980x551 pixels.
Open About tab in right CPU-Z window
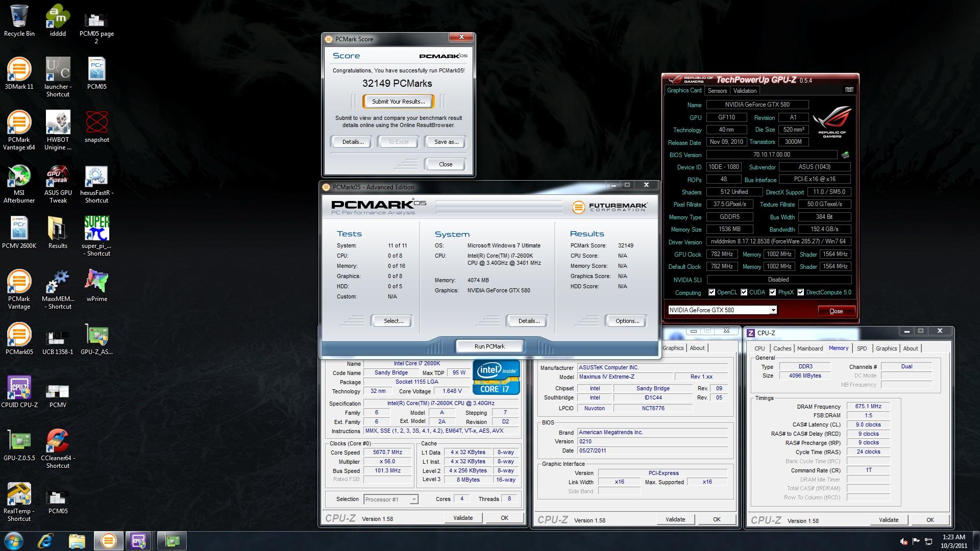point(910,348)
